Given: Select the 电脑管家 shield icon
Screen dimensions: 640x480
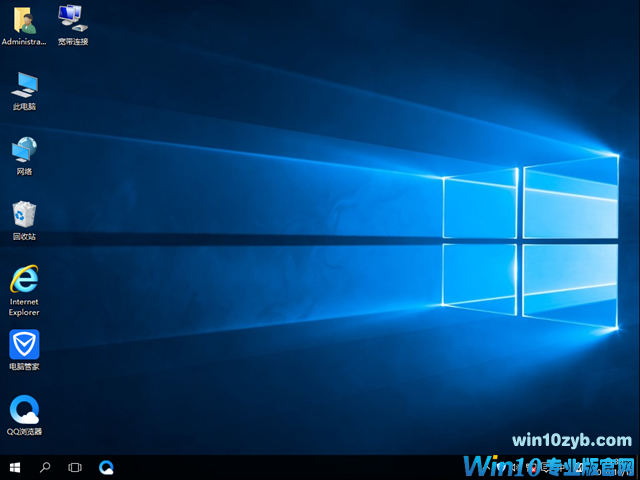Looking at the screenshot, I should point(24,345).
